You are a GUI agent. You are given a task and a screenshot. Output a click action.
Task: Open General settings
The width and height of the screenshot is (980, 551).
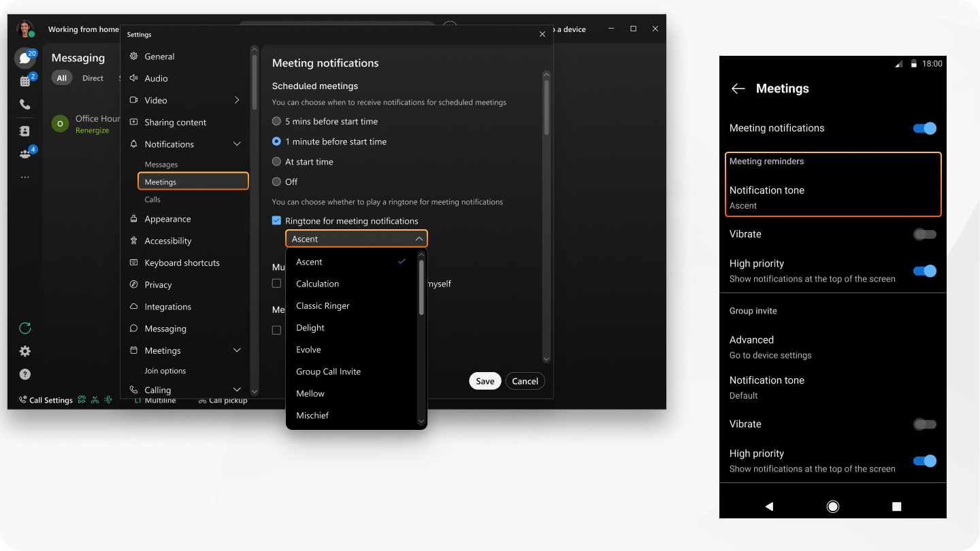tap(159, 56)
